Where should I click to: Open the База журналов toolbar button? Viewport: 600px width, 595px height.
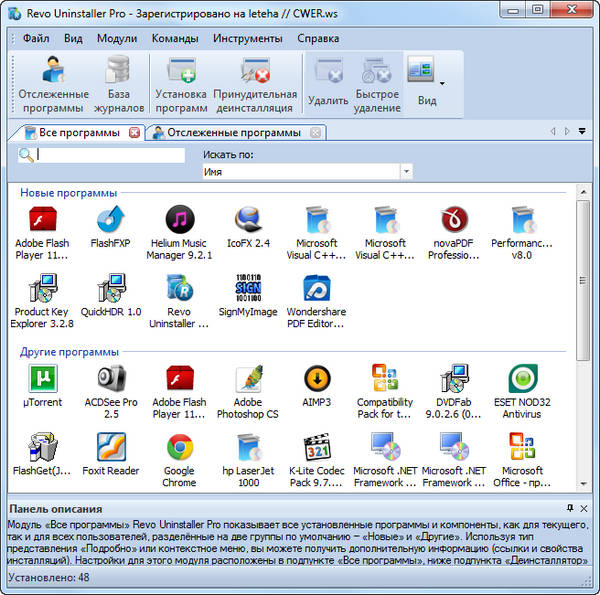[x=119, y=85]
